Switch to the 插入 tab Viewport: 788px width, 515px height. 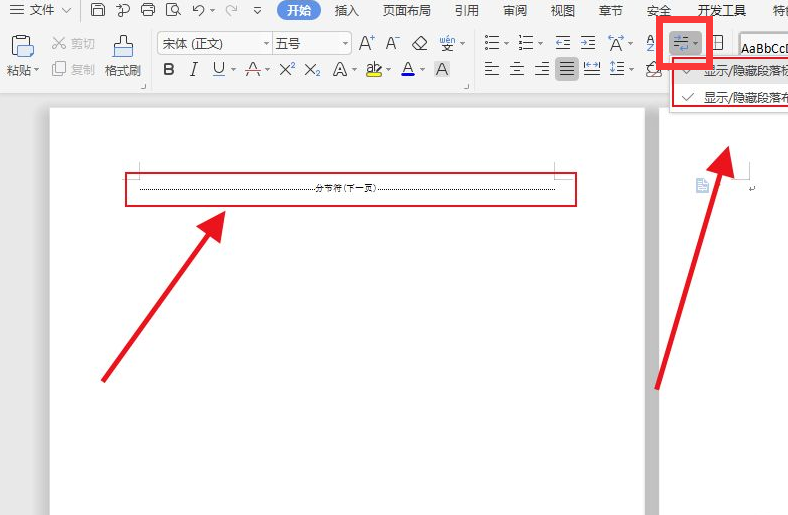[x=347, y=11]
